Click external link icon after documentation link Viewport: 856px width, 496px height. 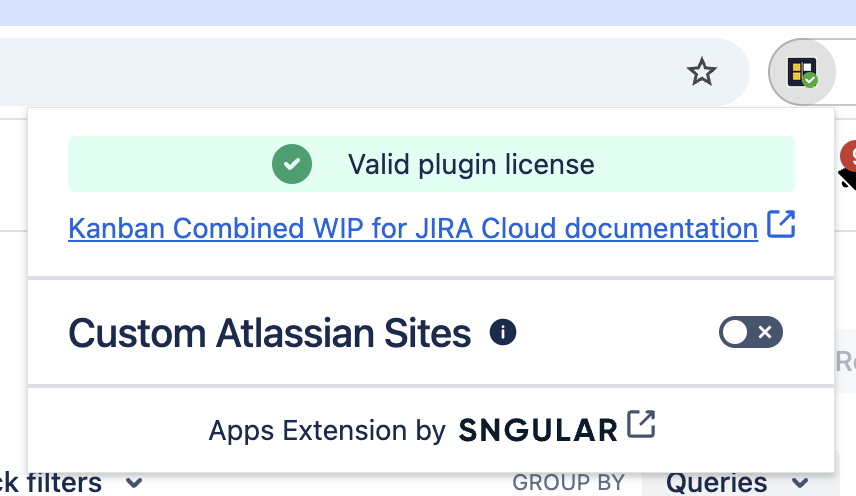tap(781, 225)
